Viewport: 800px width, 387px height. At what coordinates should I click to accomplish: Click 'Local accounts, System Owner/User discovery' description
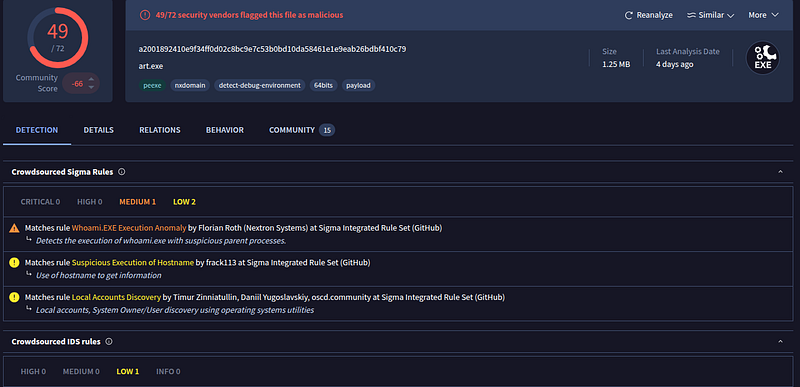pos(175,309)
